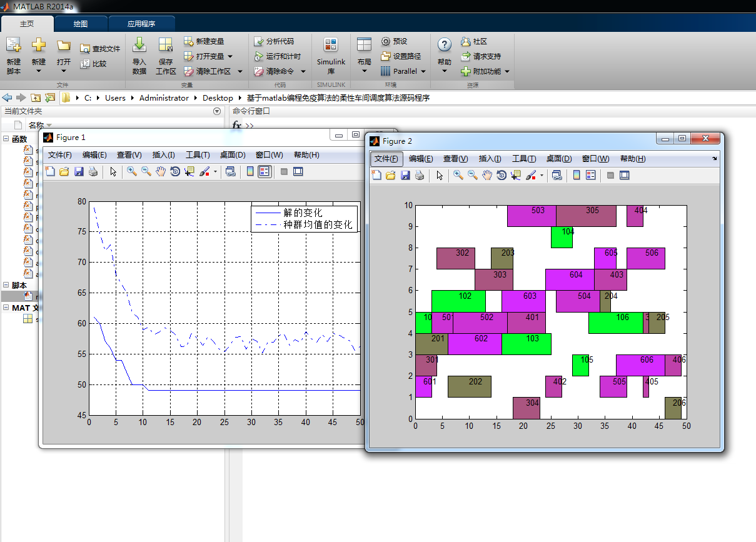Toggle the colorbar button in Figure 1 toolbar
This screenshot has height=542, width=756.
(x=250, y=171)
